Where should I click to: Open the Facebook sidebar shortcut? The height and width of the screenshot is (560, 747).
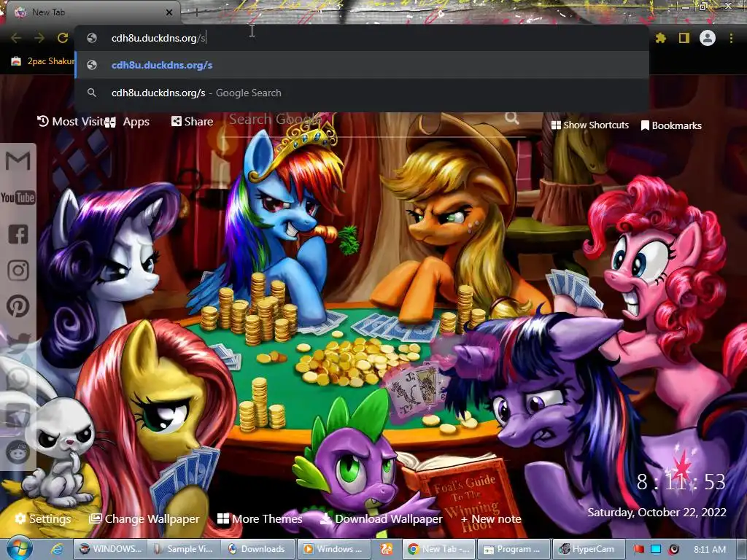coord(18,234)
